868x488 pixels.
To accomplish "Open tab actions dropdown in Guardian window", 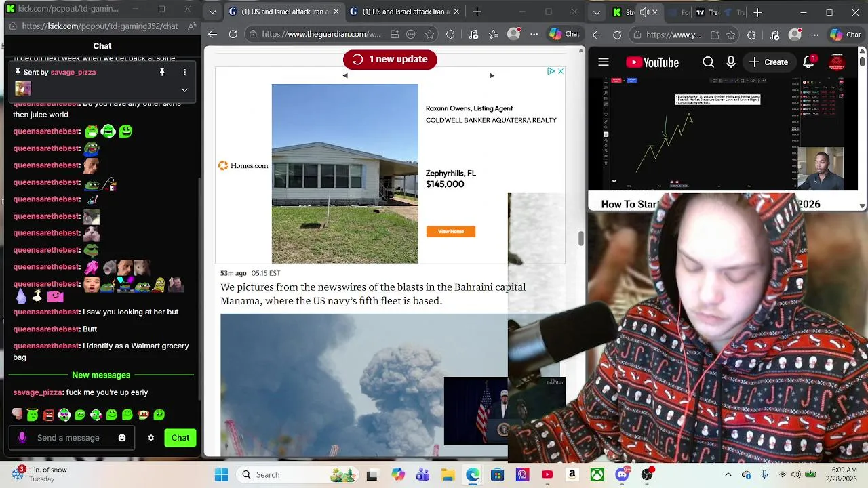I will (212, 12).
